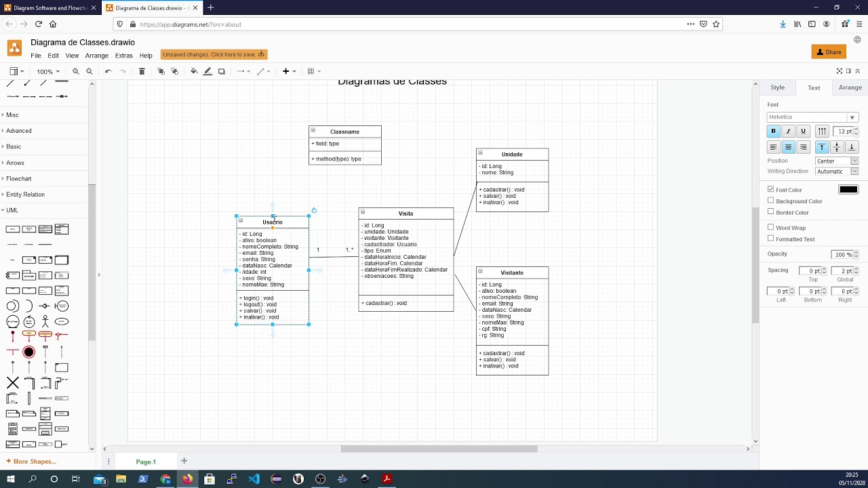Open the connection arrow style dropdown
The image size is (868, 488).
click(x=243, y=71)
